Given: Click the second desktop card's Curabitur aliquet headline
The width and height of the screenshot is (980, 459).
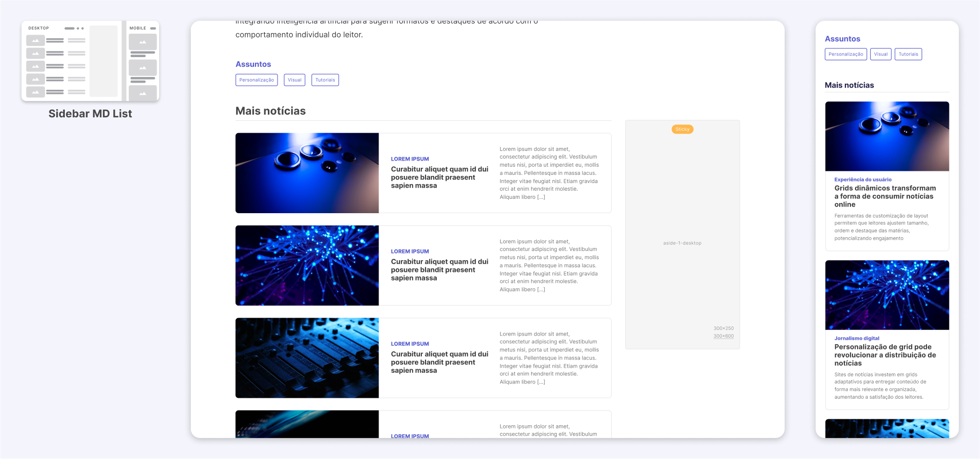Looking at the screenshot, I should [x=440, y=270].
